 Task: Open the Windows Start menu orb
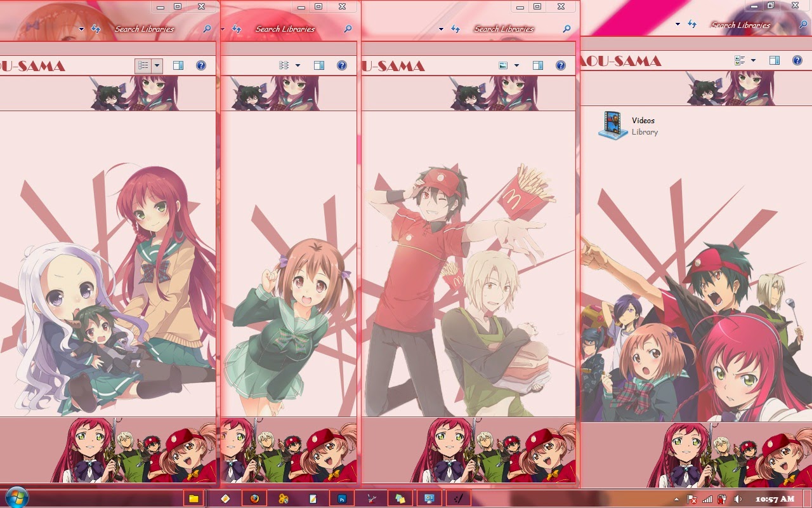tap(16, 497)
